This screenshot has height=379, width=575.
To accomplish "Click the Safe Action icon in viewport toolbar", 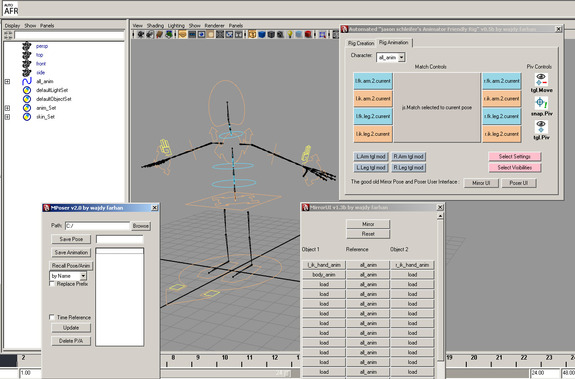I will (229, 34).
